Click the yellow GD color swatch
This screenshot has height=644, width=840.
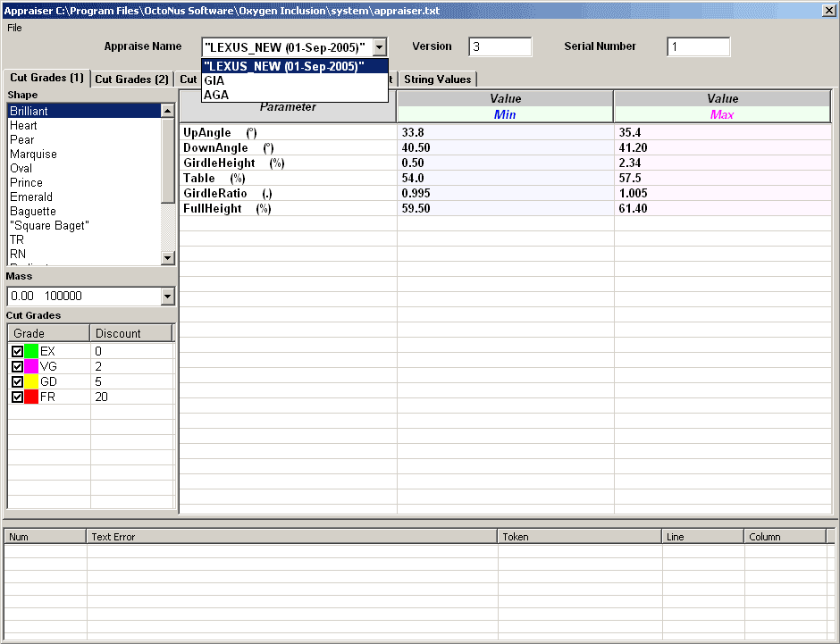(31, 382)
